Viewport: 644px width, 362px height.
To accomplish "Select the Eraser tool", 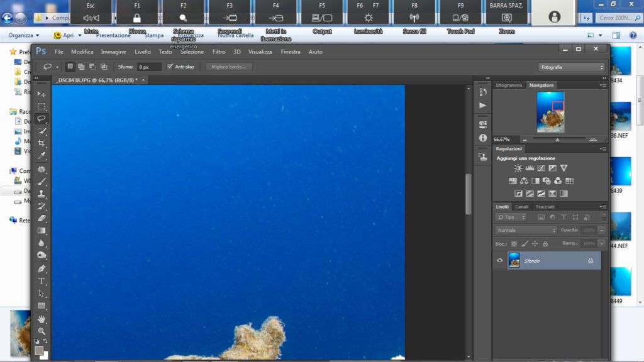I will click(x=42, y=218).
